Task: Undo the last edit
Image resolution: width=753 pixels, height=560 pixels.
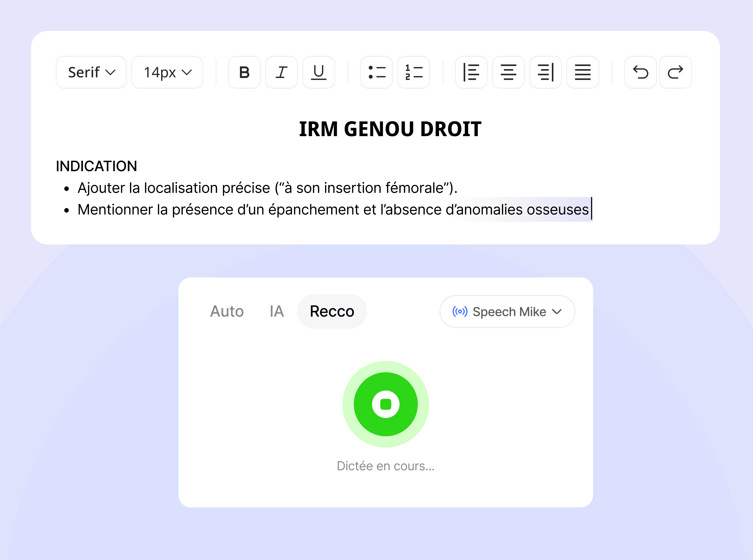Action: coord(640,72)
